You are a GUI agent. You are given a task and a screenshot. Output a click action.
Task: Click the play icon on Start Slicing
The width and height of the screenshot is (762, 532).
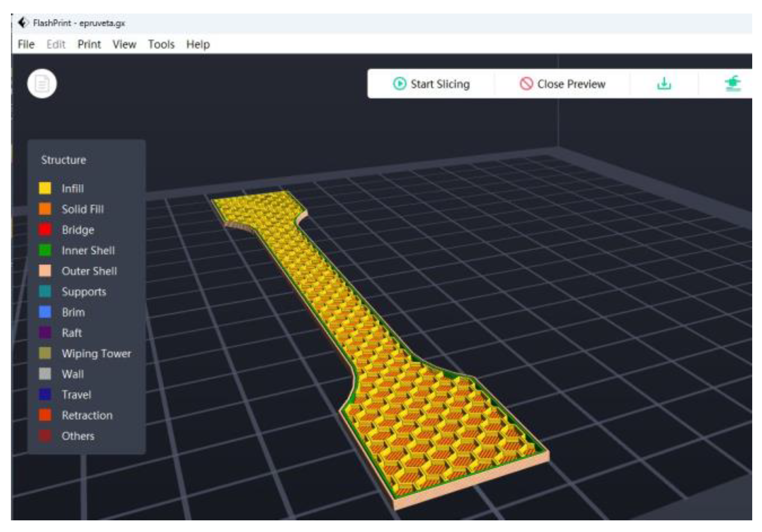pos(399,84)
